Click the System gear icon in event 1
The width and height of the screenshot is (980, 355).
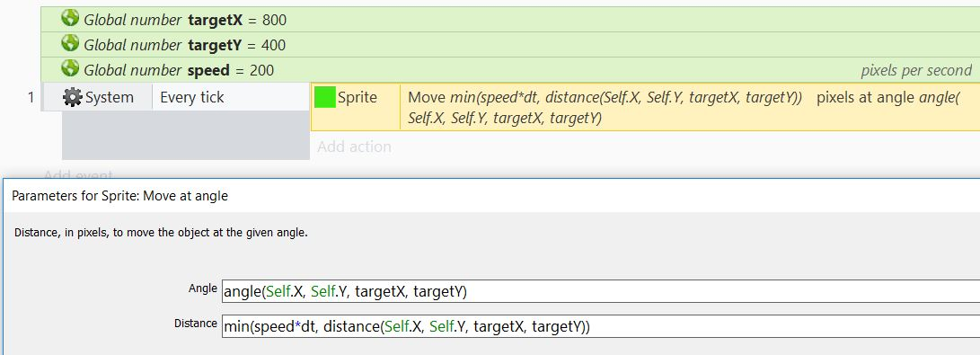[x=73, y=97]
